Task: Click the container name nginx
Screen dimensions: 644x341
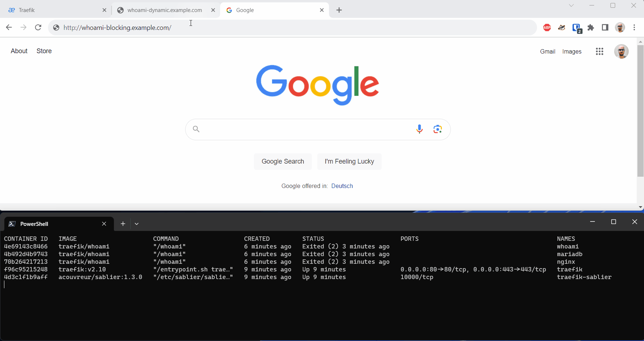Action: point(566,262)
